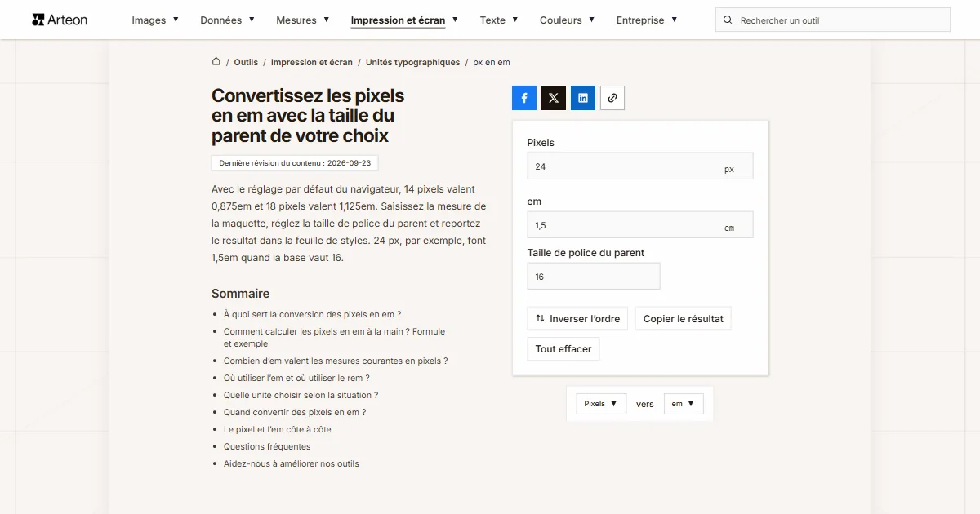The height and width of the screenshot is (514, 980).
Task: Focus the Pixels input field
Action: (x=640, y=166)
